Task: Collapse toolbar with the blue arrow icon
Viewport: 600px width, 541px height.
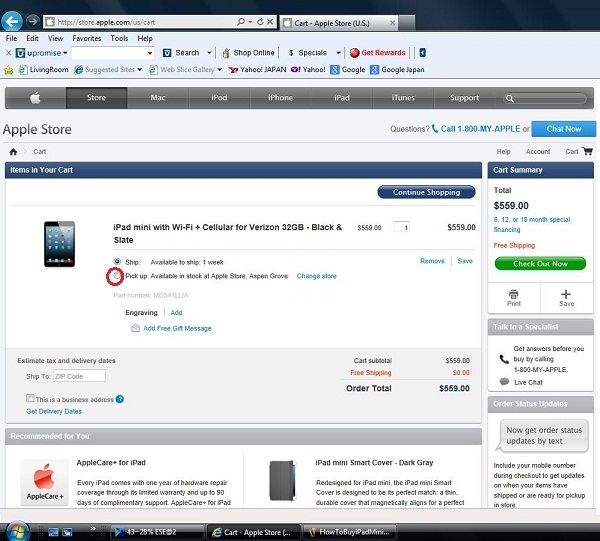Action: (x=422, y=53)
